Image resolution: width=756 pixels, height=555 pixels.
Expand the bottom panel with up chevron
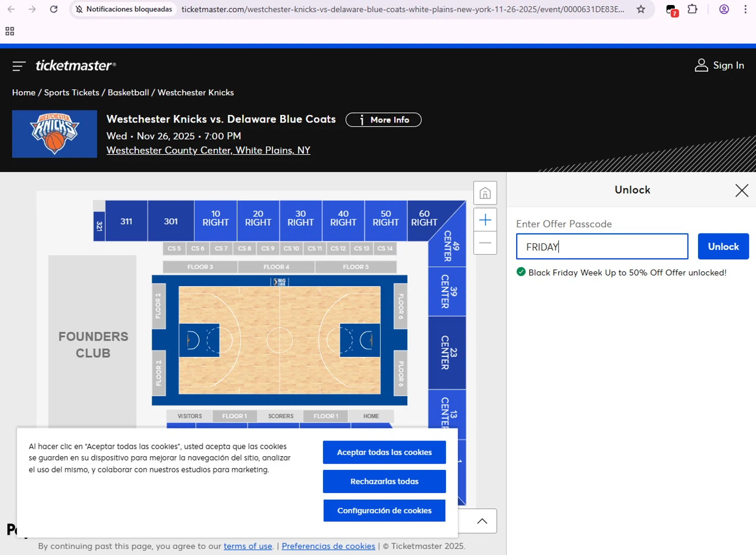click(x=482, y=521)
